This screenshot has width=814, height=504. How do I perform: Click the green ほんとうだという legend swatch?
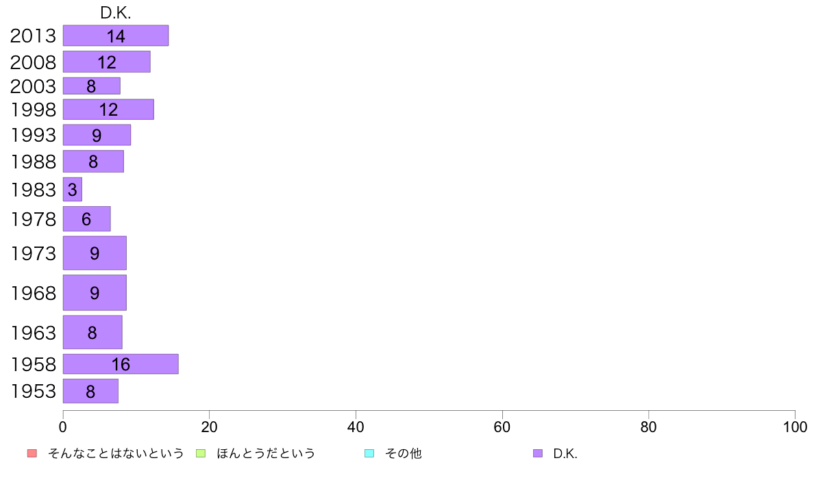(x=201, y=453)
